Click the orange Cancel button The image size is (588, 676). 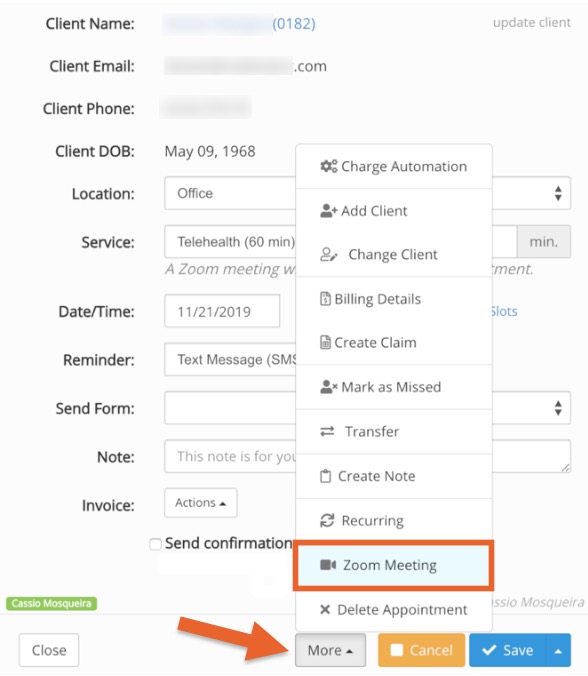[x=422, y=650]
